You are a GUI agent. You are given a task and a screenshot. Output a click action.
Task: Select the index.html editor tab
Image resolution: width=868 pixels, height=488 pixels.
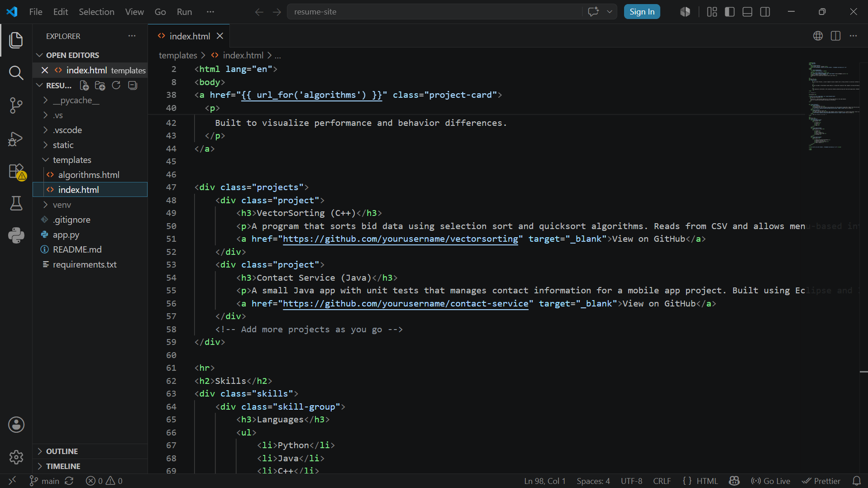[x=189, y=36]
